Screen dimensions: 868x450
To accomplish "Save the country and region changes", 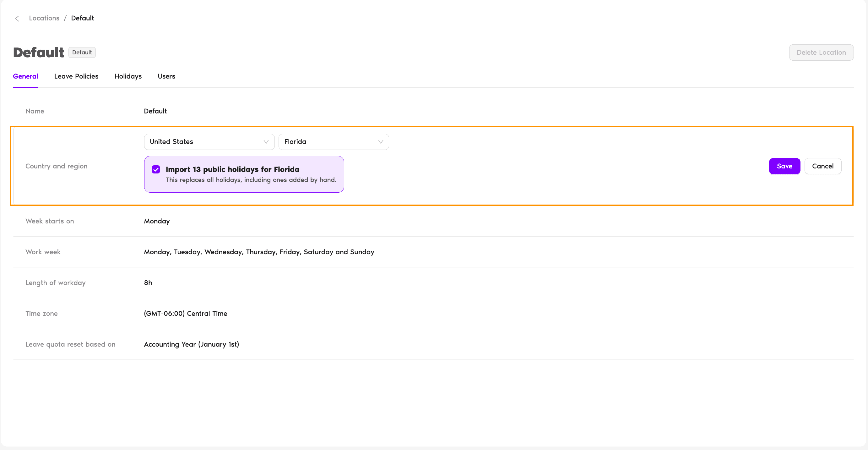I will [x=784, y=166].
